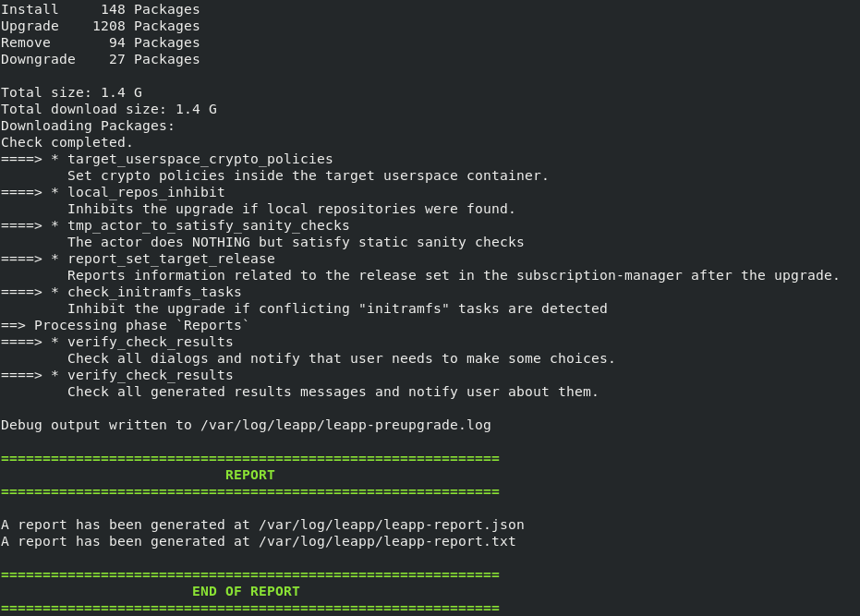Click the Install 148 Packages line
This screenshot has width=860, height=616.
pos(100,9)
